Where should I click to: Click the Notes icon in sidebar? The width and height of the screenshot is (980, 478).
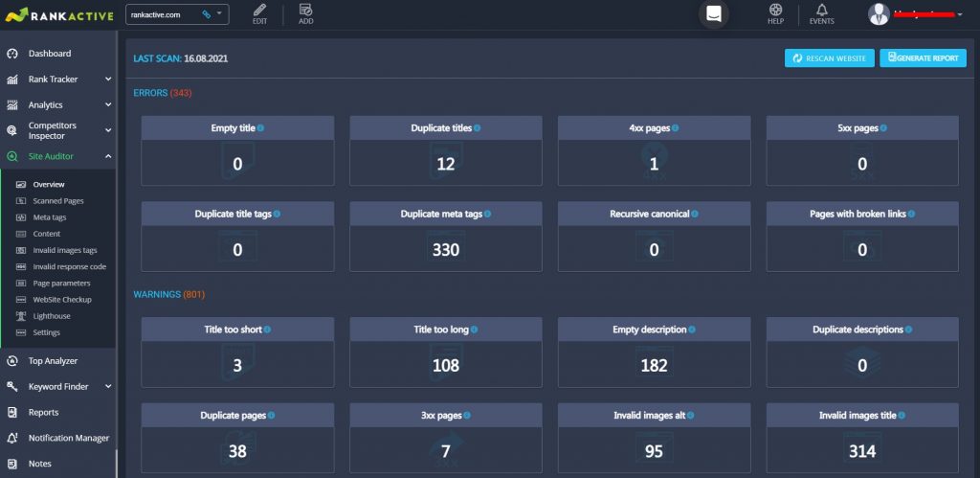point(11,464)
